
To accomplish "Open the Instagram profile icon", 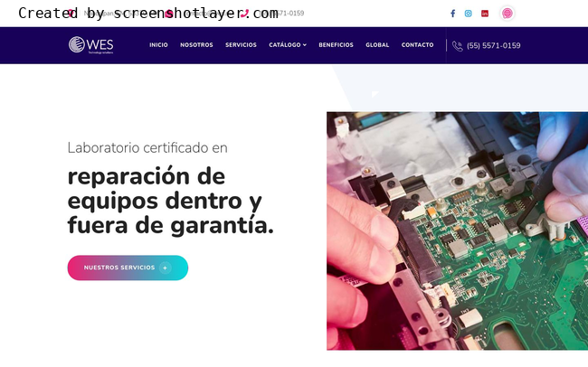I will (x=468, y=14).
